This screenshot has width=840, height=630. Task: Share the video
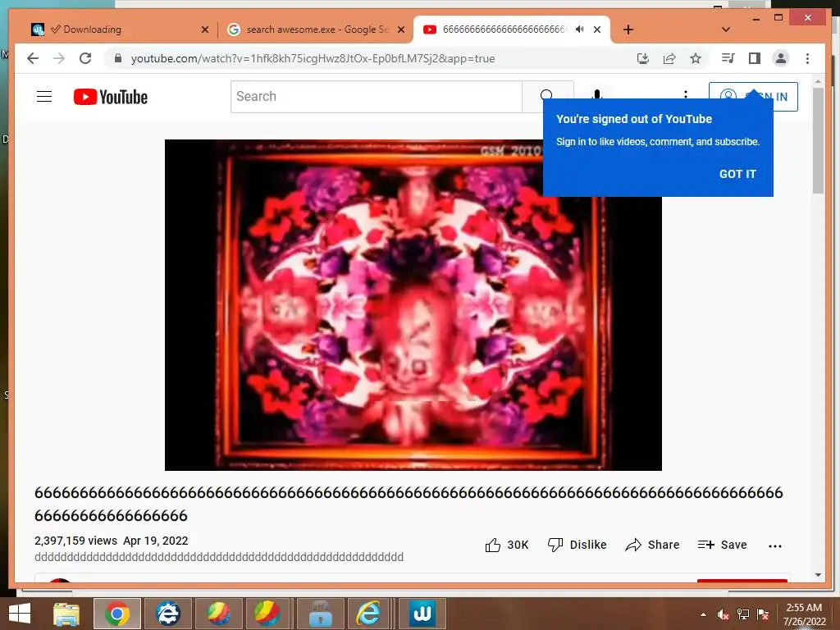click(652, 545)
